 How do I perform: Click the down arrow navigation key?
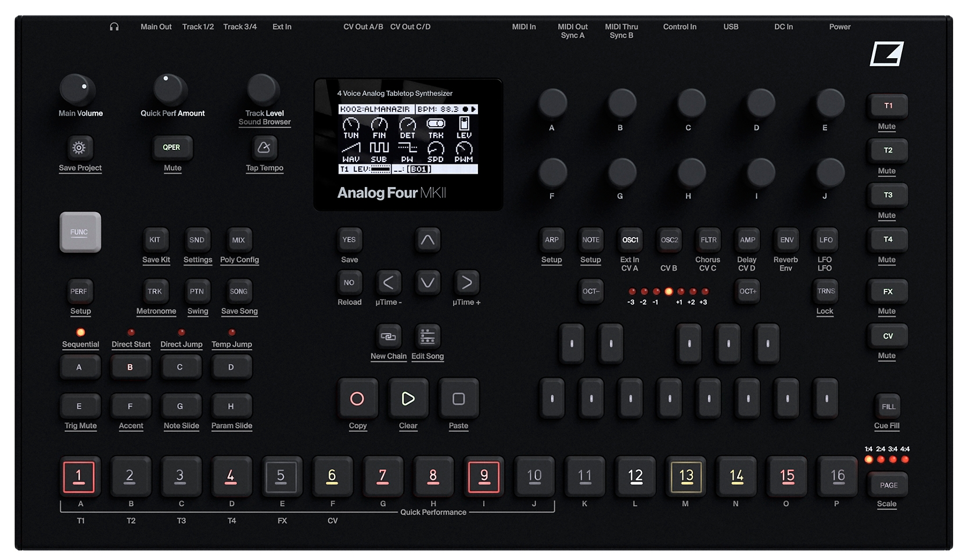coord(427,283)
